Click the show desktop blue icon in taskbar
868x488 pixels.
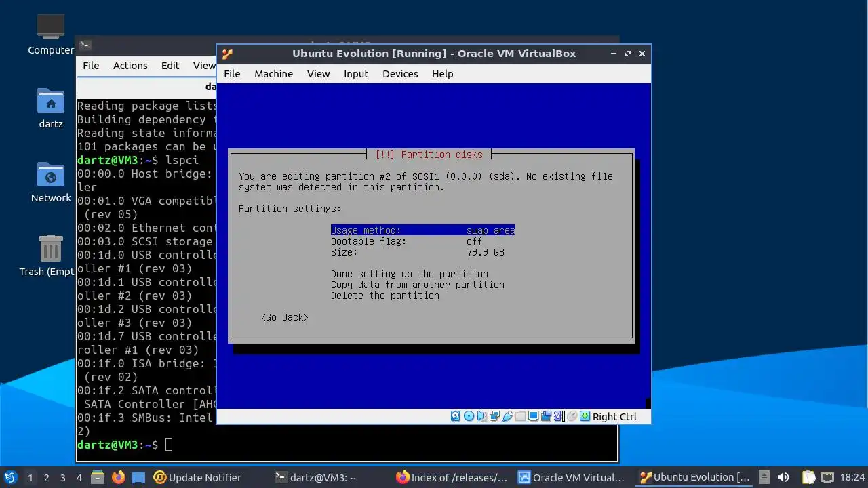pyautogui.click(x=138, y=477)
